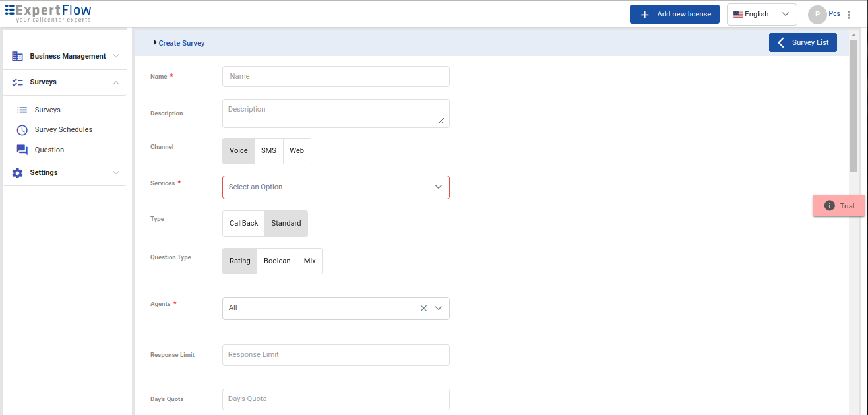Open the three-dot menu near Pcs
This screenshot has width=868, height=415.
tap(849, 14)
